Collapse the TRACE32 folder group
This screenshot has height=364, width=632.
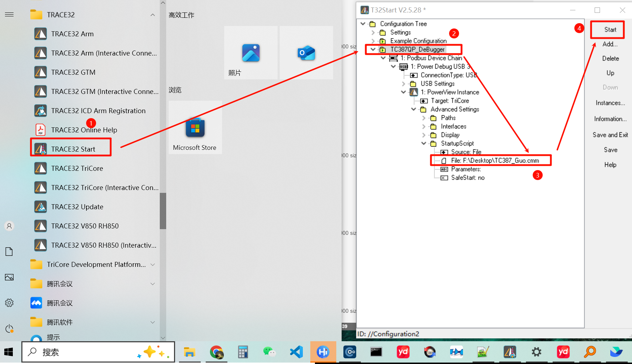coord(153,15)
